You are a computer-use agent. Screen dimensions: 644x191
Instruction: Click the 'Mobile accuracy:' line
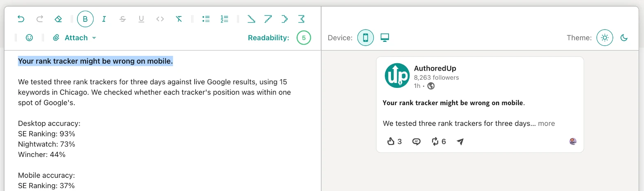pyautogui.click(x=46, y=175)
